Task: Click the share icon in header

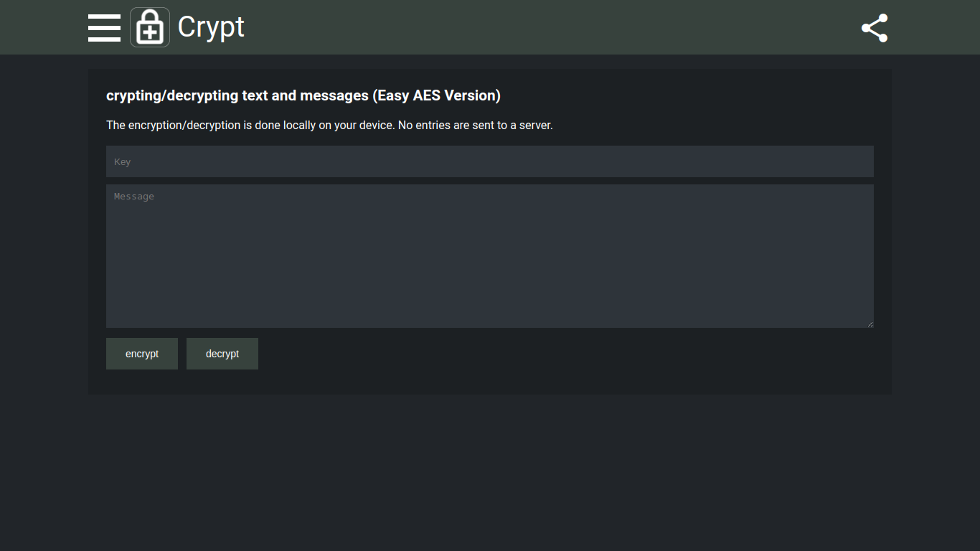Action: point(875,28)
